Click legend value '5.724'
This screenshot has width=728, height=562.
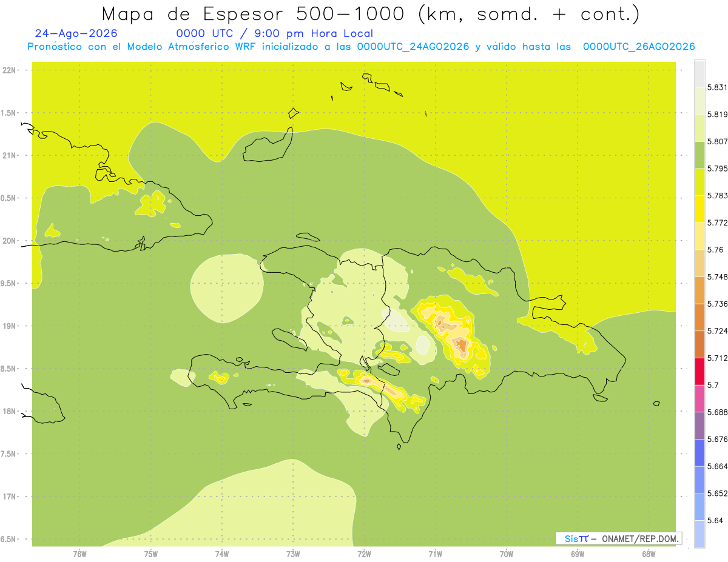tap(718, 331)
